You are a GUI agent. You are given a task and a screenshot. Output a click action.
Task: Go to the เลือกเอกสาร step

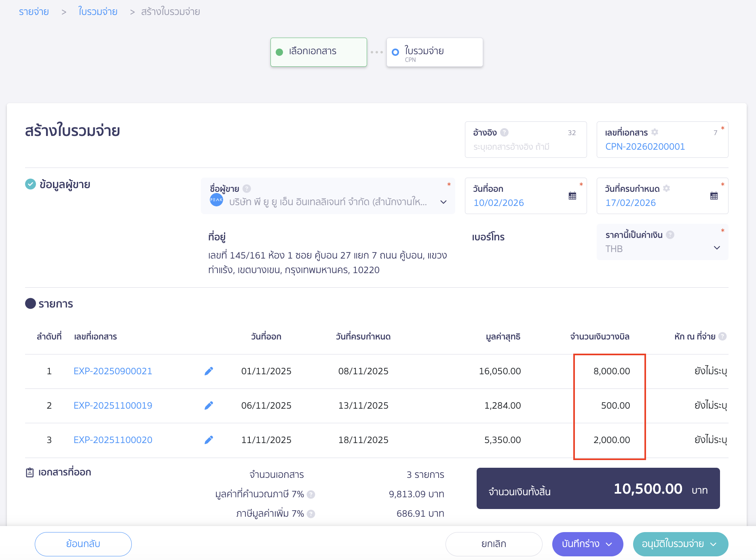319,52
